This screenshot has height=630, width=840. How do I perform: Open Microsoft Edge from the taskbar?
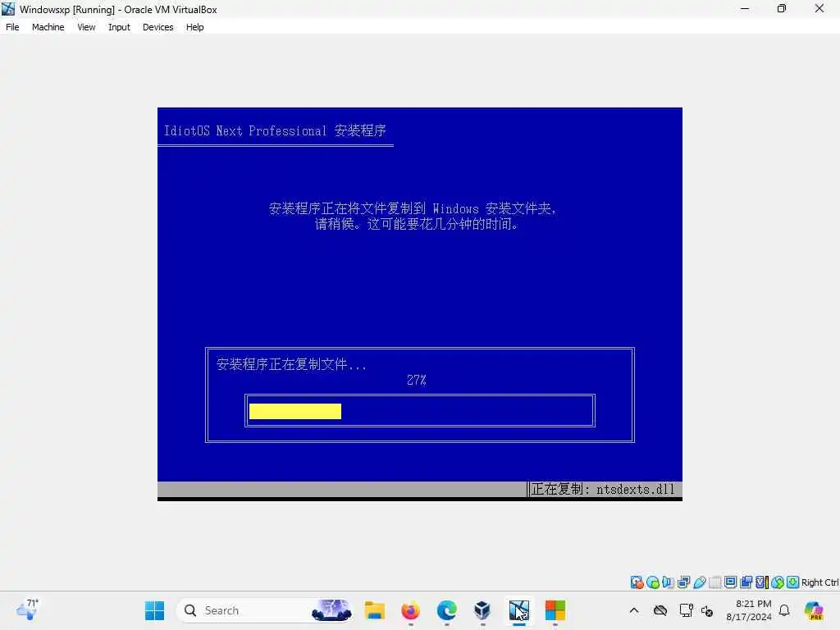447,610
